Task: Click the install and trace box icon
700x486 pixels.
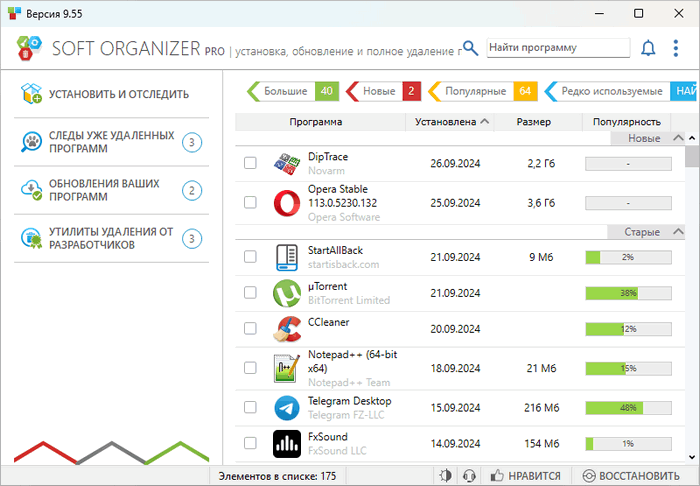Action: tap(31, 94)
